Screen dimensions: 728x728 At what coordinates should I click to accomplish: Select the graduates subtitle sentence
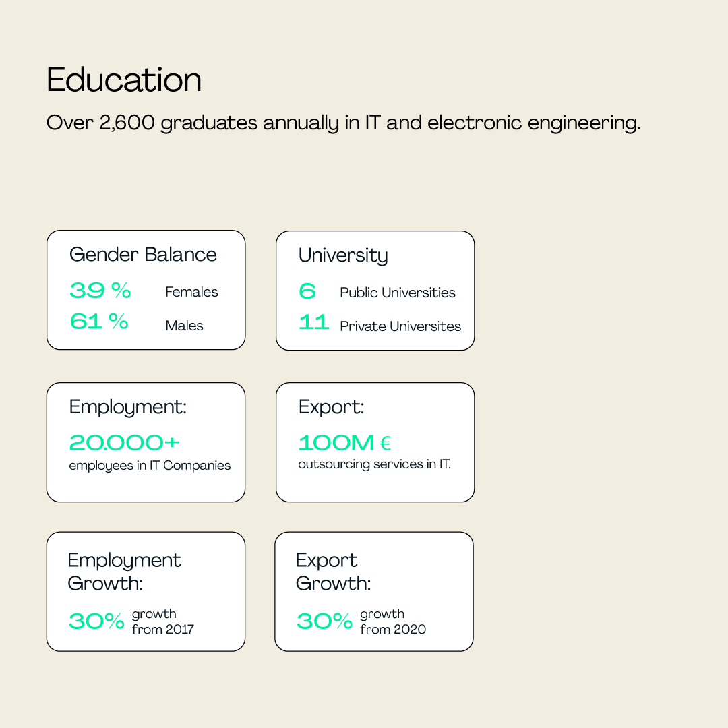point(344,123)
